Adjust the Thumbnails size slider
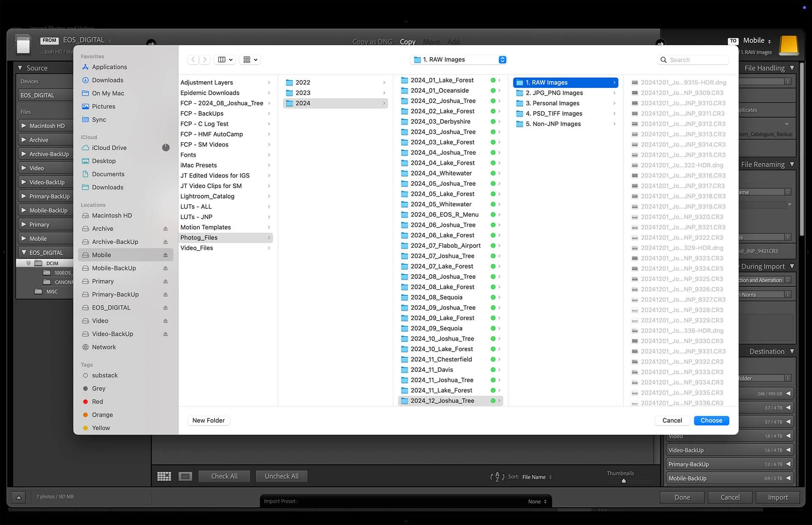The width and height of the screenshot is (812, 525). point(623,481)
